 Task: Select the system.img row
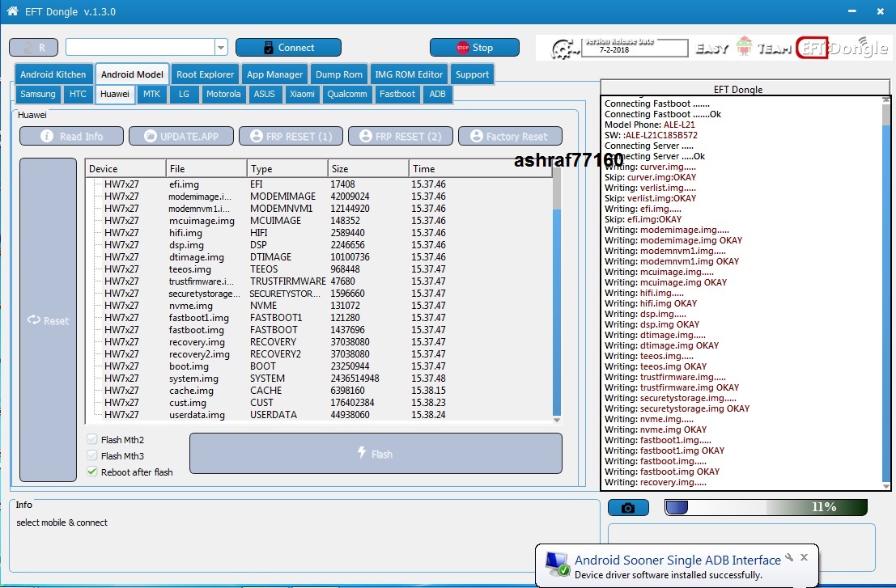click(320, 379)
